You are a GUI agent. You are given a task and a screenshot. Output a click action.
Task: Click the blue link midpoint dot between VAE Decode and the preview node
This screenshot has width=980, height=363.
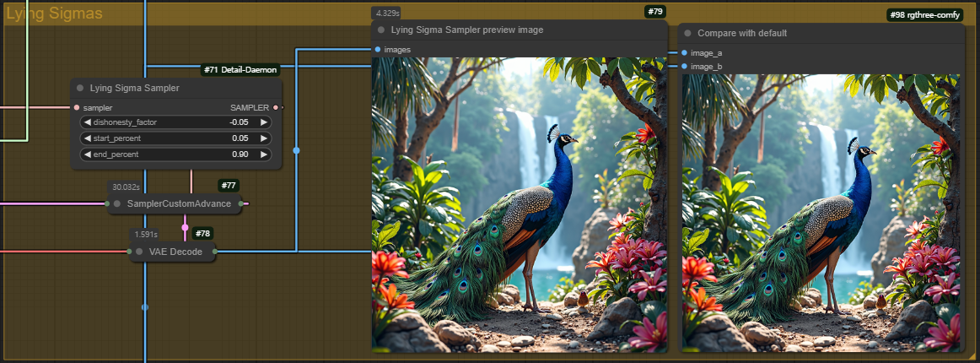click(x=296, y=150)
